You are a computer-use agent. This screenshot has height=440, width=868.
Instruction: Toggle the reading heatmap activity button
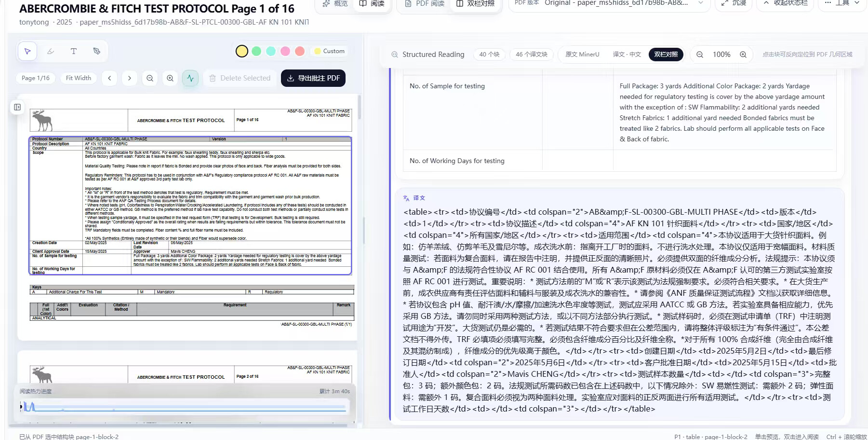(190, 78)
